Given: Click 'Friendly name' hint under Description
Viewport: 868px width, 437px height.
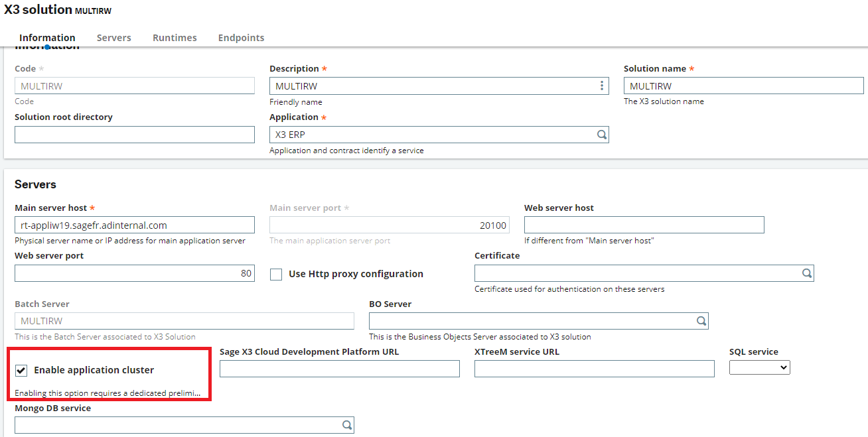Looking at the screenshot, I should point(296,102).
